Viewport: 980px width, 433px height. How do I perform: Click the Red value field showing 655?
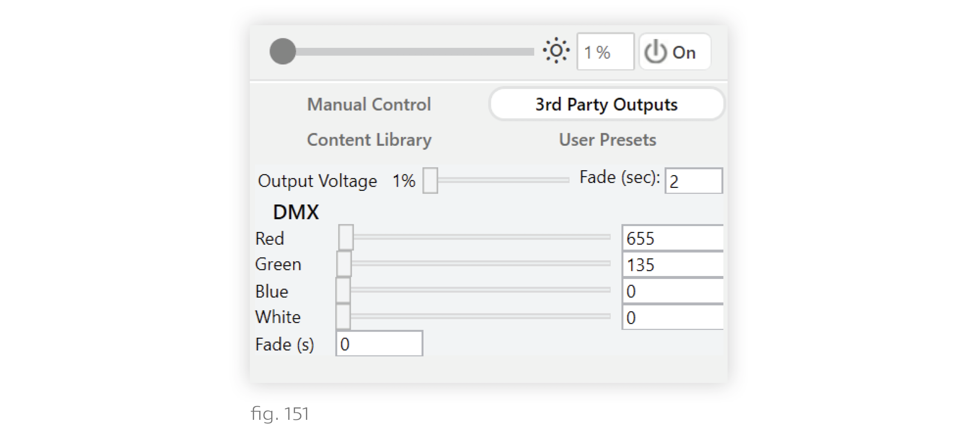(x=673, y=238)
